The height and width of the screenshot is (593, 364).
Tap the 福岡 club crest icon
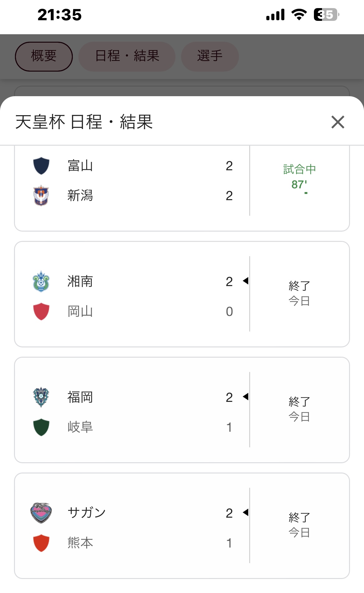point(41,397)
